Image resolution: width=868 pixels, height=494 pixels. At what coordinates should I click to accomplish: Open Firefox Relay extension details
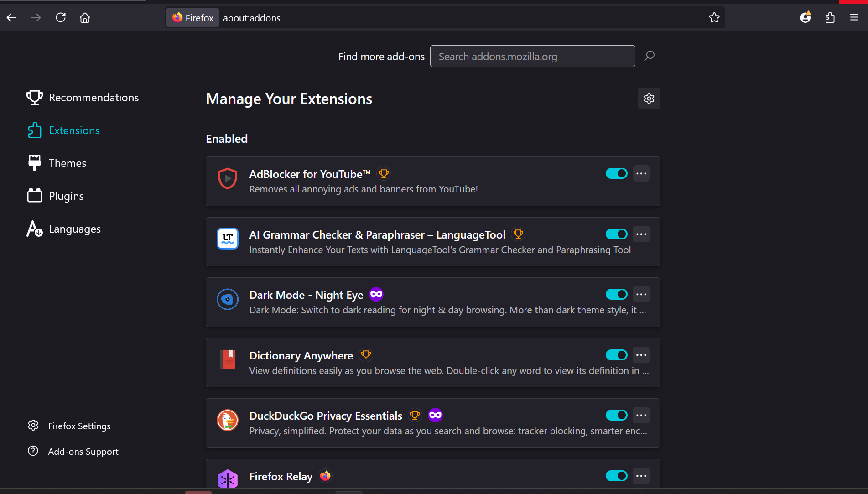281,477
